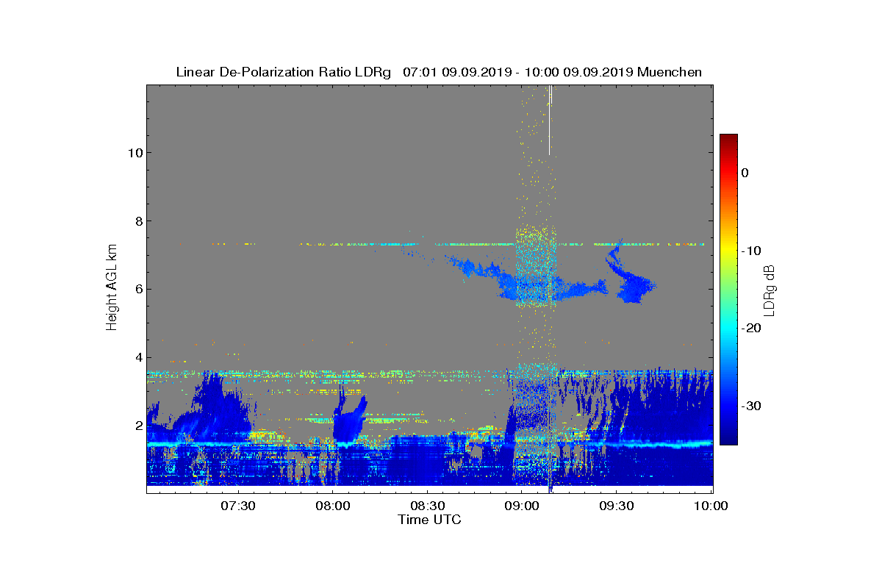Click the colorbar value 0
Screen dimensions: 882x588
(x=745, y=173)
